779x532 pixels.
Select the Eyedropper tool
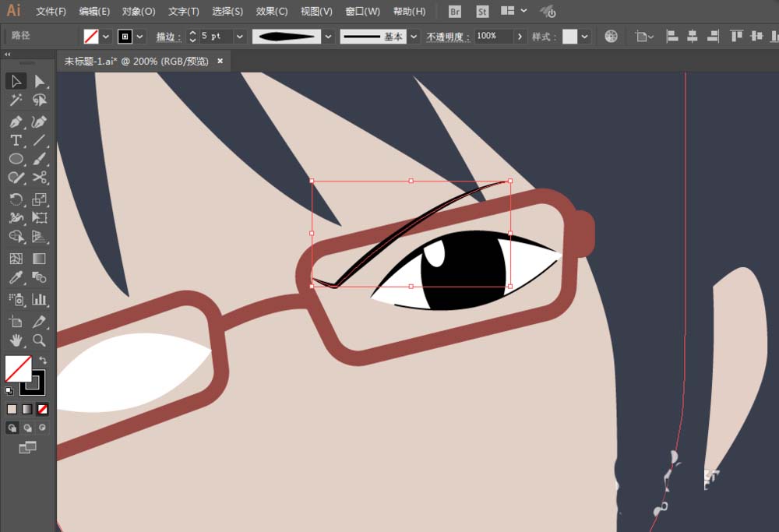click(16, 277)
